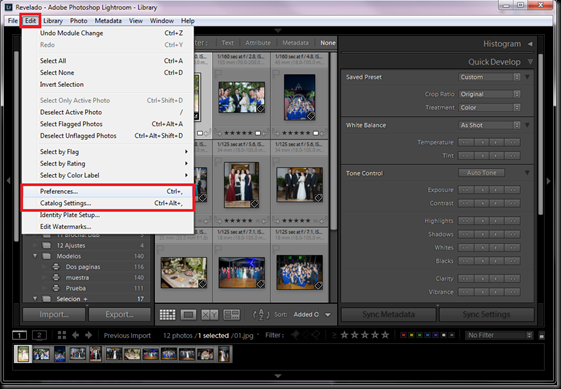Filter by rejected flag icon
561x389 pixels.
(316, 335)
